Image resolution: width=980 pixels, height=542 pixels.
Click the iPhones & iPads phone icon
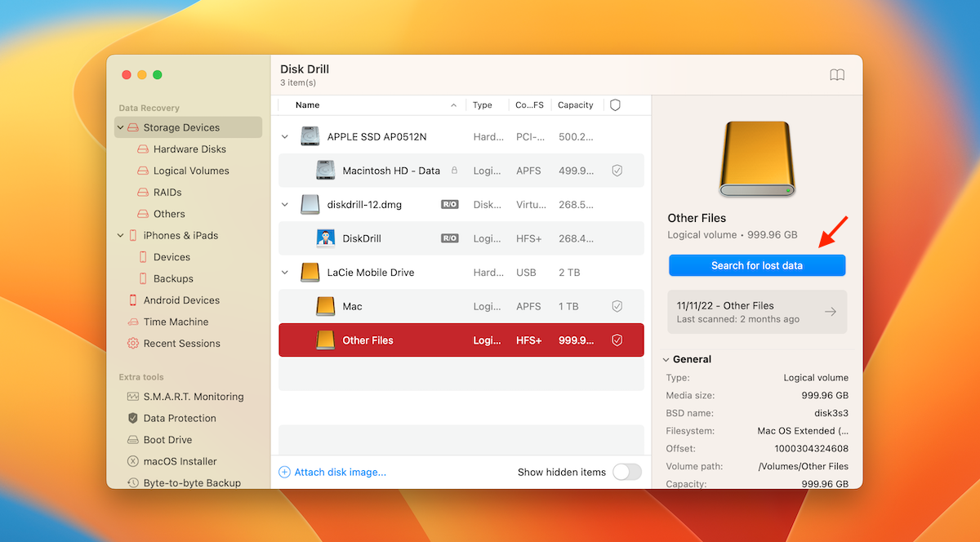click(133, 235)
